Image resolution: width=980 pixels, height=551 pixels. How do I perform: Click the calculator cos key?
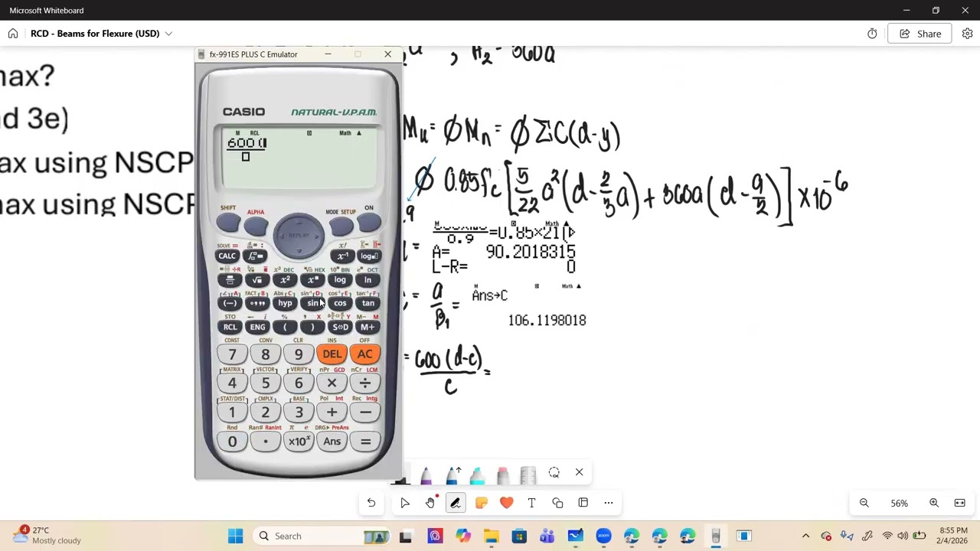pos(340,303)
